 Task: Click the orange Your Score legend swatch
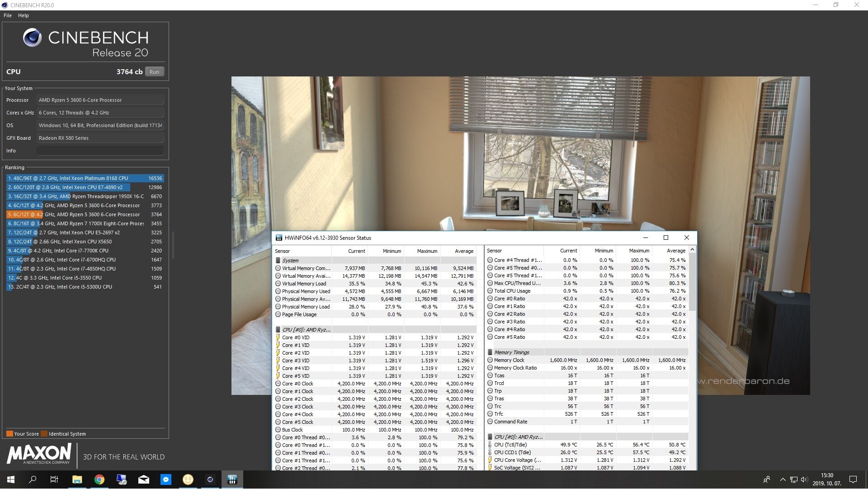point(9,434)
